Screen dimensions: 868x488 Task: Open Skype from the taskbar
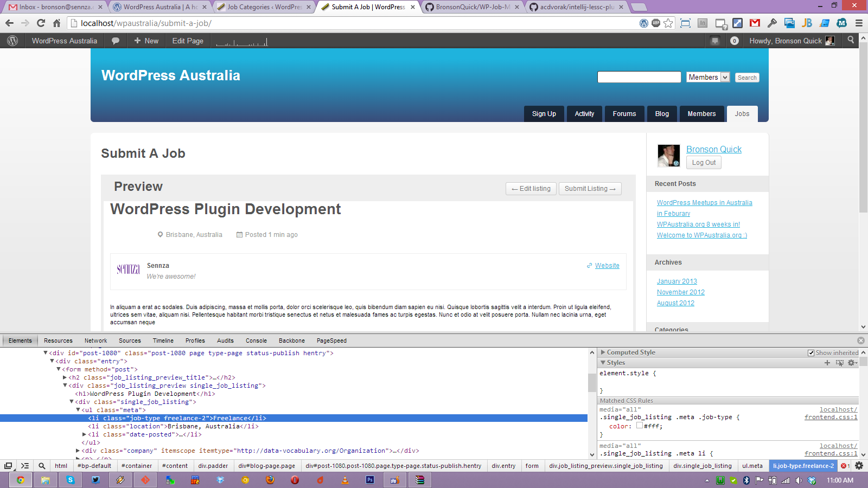(x=71, y=480)
